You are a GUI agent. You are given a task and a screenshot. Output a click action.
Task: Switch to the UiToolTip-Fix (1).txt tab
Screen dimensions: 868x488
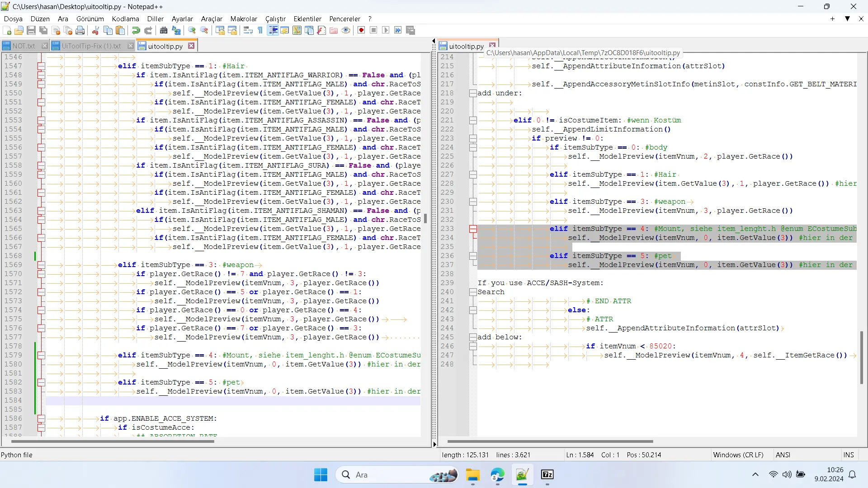tap(91, 46)
